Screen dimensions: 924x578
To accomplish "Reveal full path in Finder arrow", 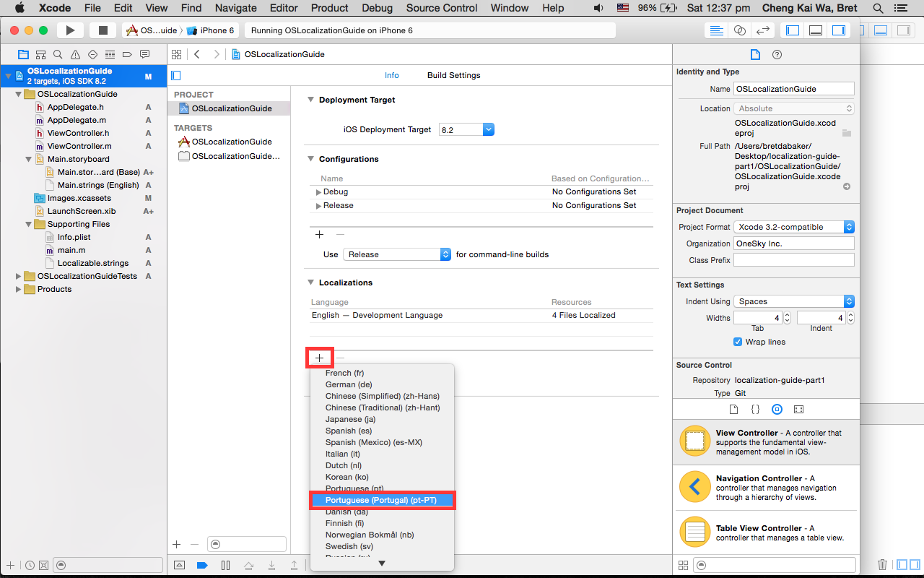I will point(847,186).
